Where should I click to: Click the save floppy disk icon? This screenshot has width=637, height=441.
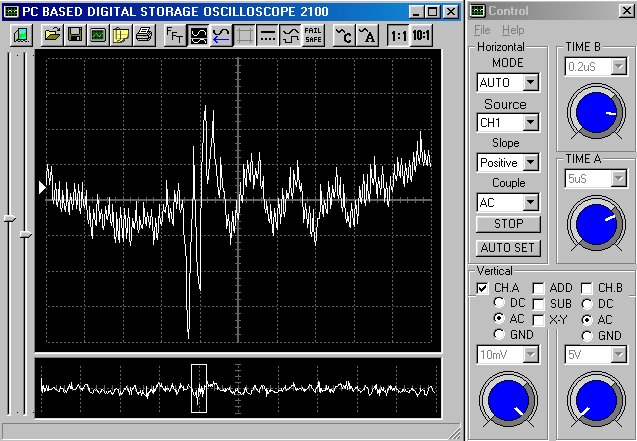[x=75, y=35]
